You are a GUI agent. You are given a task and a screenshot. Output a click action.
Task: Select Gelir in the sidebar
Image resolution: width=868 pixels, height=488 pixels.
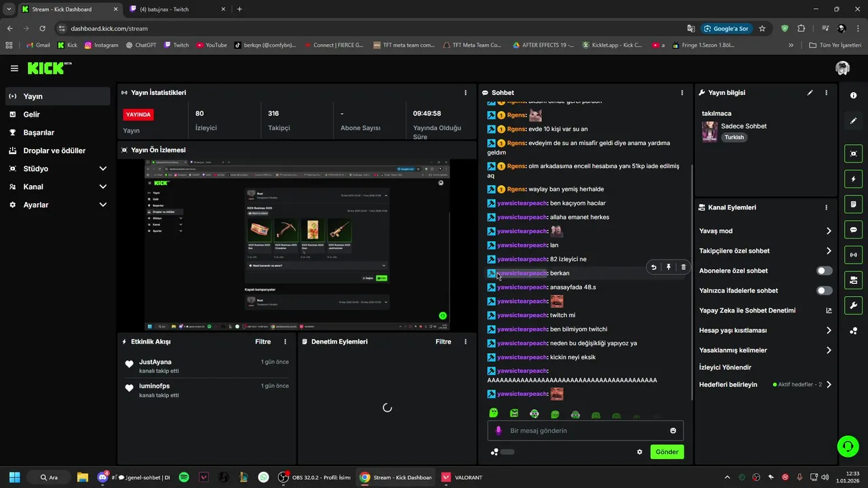coord(58,115)
